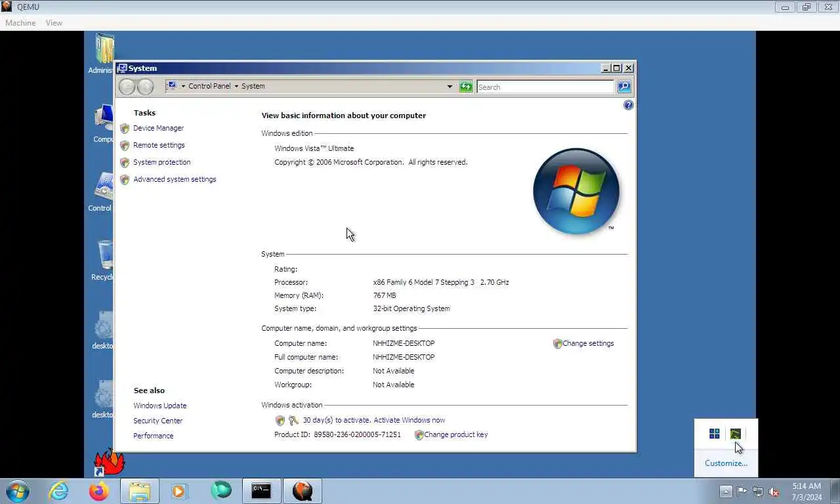Open Device Manager link
The height and width of the screenshot is (504, 840).
tap(158, 128)
